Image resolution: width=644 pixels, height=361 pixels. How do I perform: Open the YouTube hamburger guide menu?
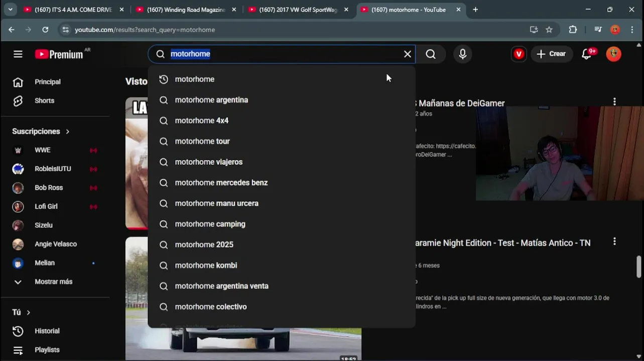[x=18, y=54]
